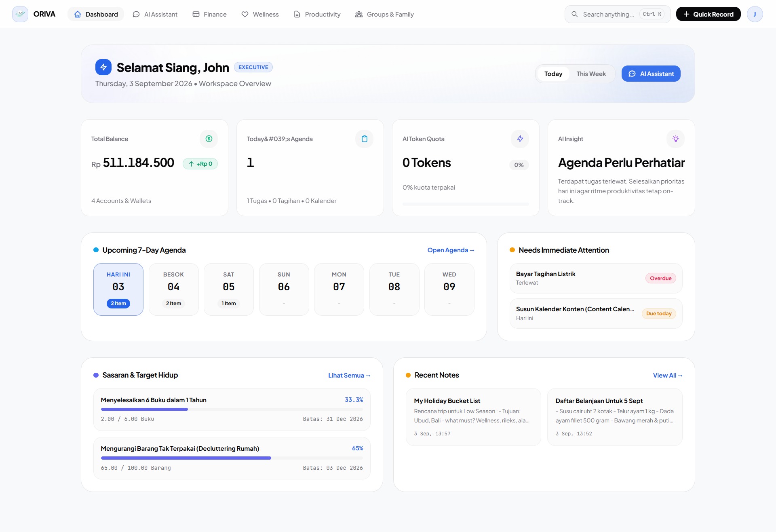Open the Dashboard nav item

coord(96,14)
